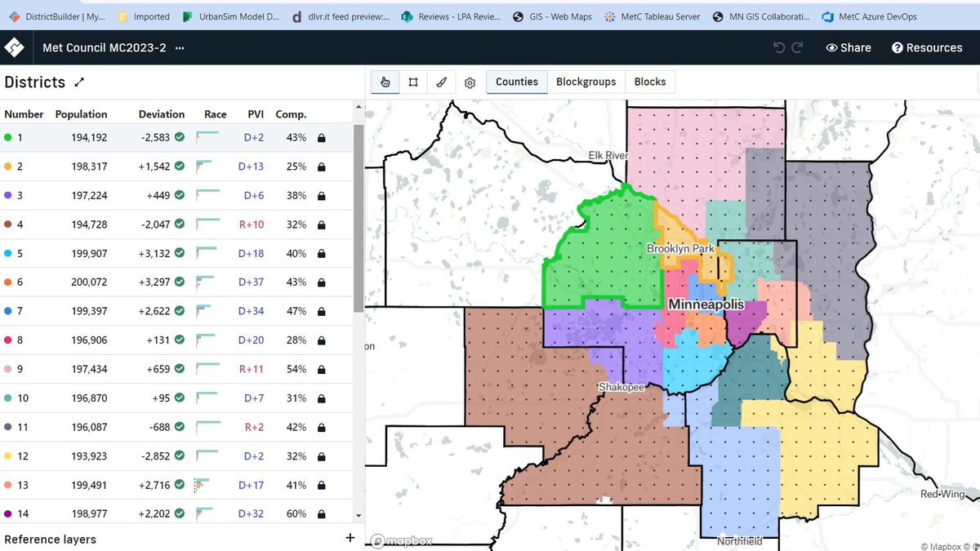Click lock icon for district 10

coord(321,398)
